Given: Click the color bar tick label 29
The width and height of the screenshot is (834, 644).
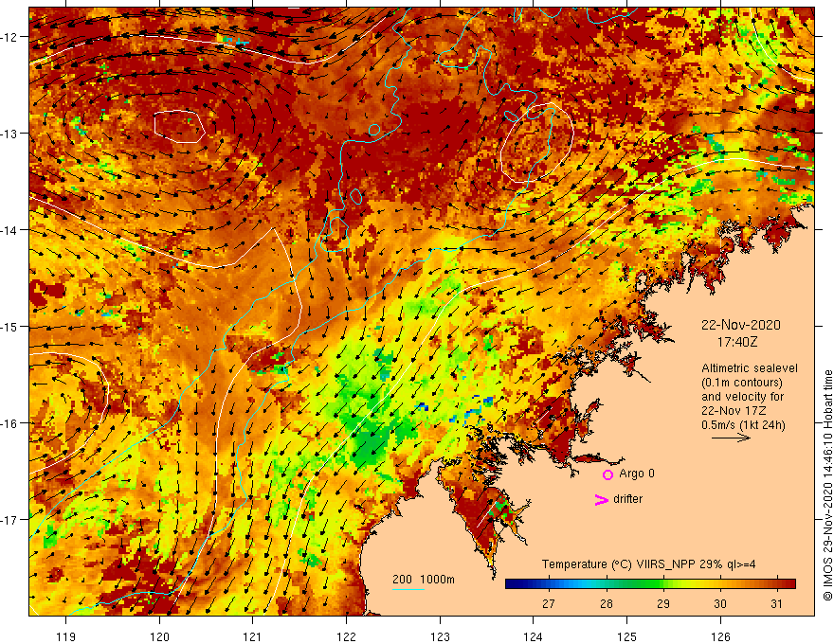Looking at the screenshot, I should (x=662, y=603).
